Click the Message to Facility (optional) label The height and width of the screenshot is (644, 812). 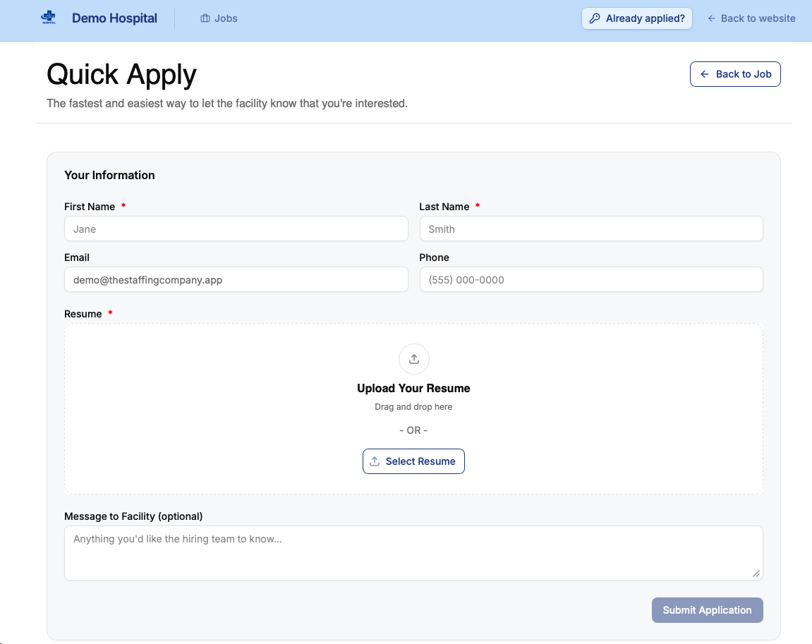133,516
